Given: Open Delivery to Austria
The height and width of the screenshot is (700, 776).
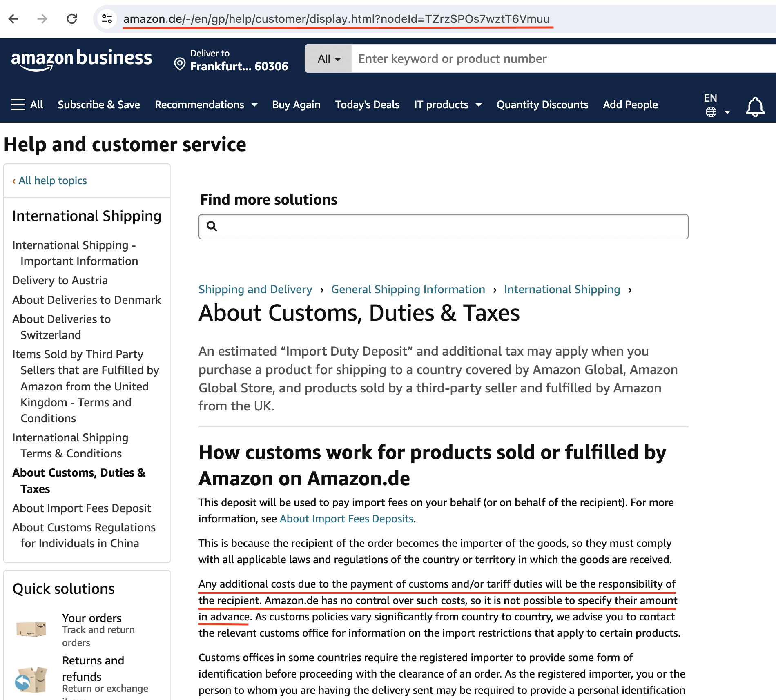Looking at the screenshot, I should [60, 280].
